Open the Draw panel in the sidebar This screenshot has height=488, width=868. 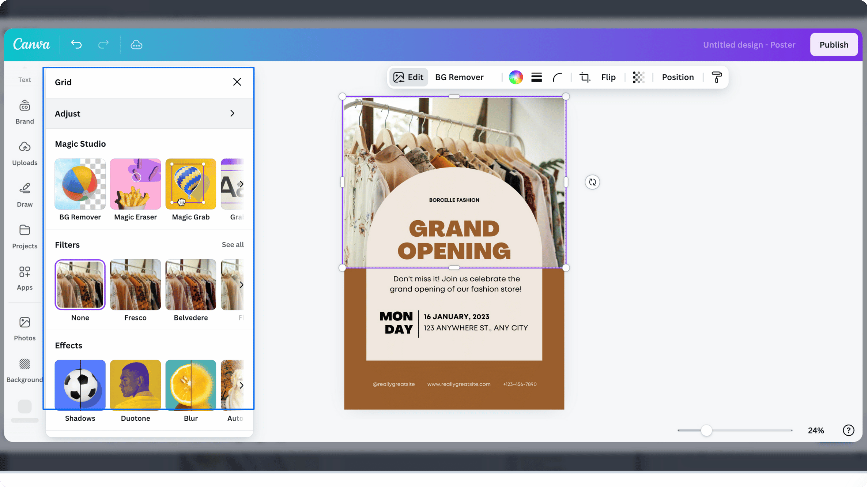click(x=24, y=194)
